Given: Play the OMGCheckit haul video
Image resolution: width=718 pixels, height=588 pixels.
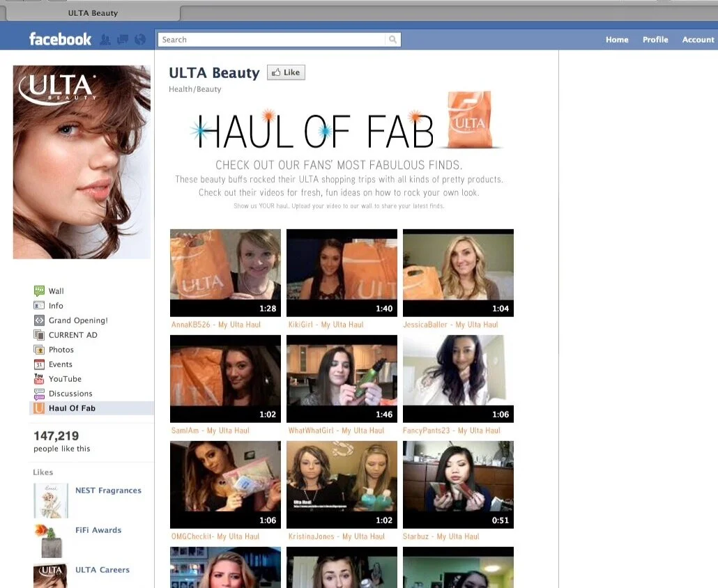Looking at the screenshot, I should [x=225, y=485].
